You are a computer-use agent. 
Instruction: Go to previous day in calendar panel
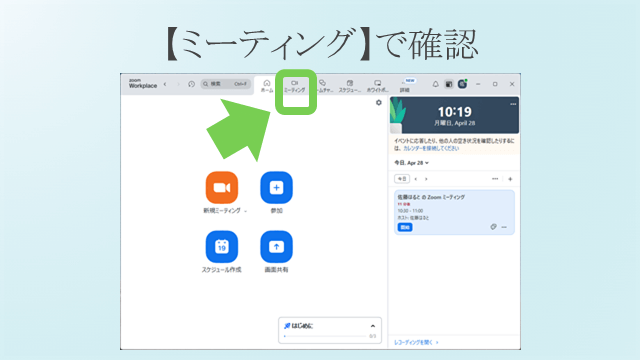point(416,179)
